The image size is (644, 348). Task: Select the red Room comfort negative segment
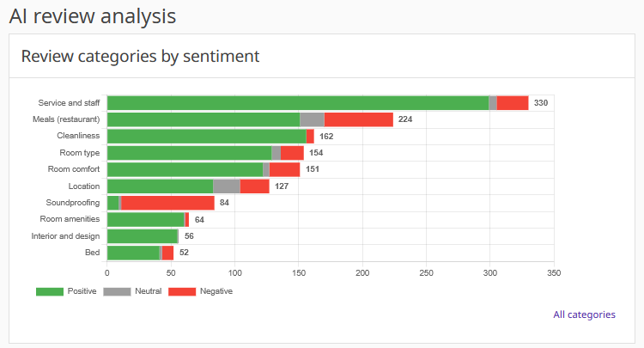tap(284, 169)
